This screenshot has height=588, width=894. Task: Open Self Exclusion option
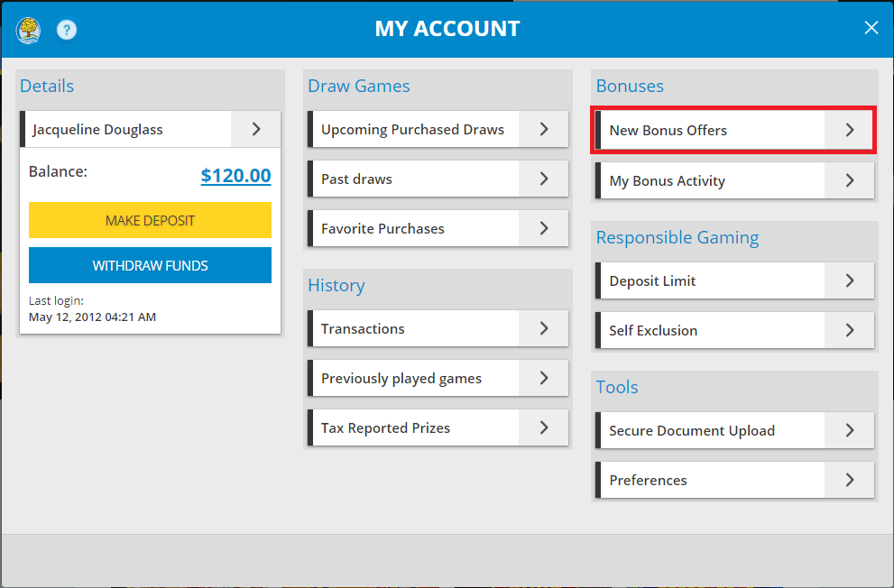[x=734, y=330]
